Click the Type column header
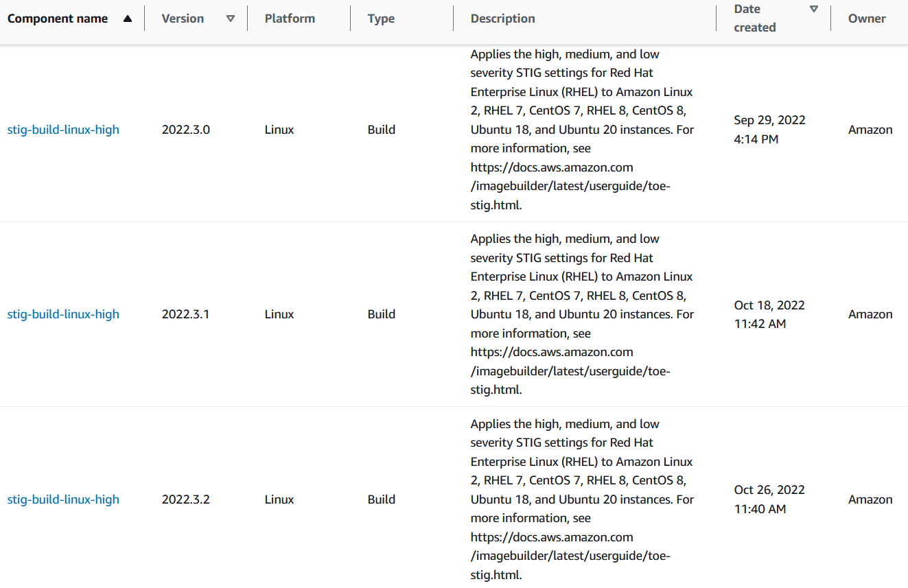 (381, 19)
